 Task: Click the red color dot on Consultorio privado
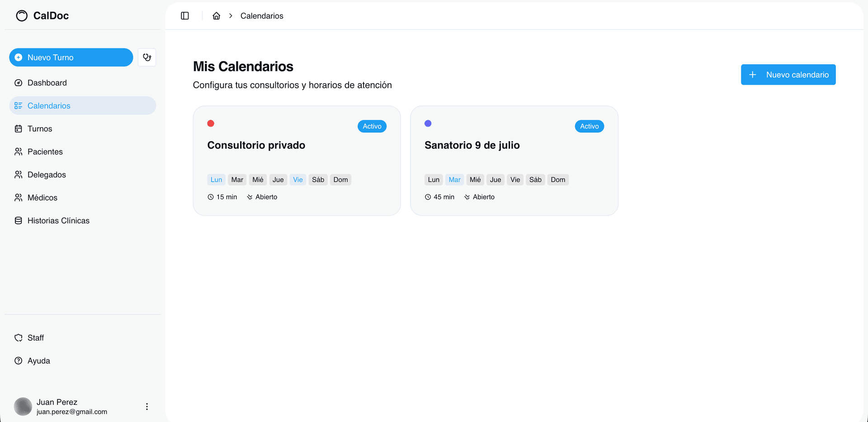click(x=211, y=123)
